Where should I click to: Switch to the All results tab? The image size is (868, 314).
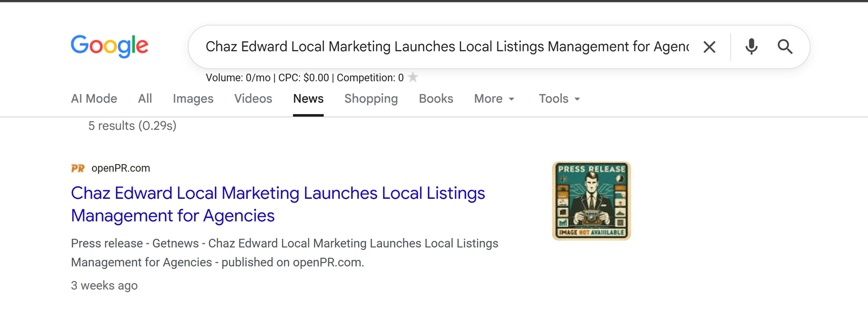(x=145, y=99)
